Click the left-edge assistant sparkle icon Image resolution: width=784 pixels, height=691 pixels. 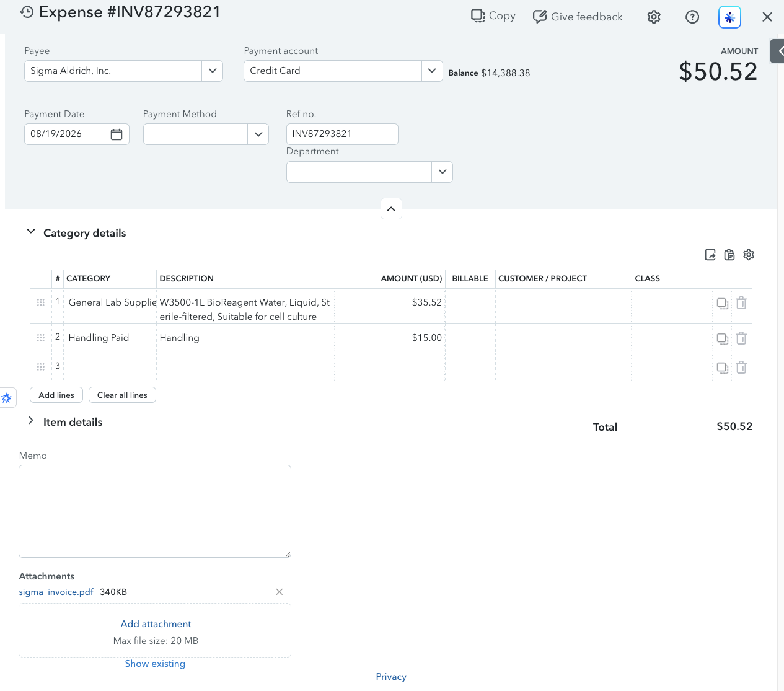point(7,398)
